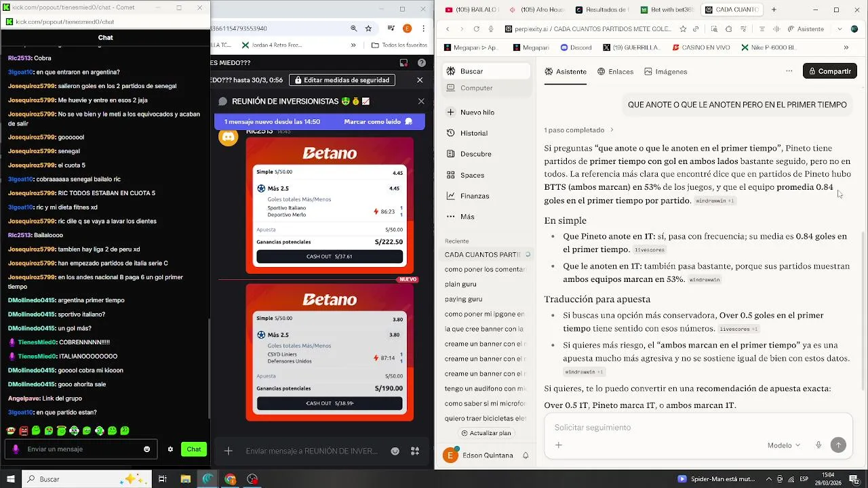Open Discord emoji picker
This screenshot has width=868, height=488.
pyautogui.click(x=395, y=451)
